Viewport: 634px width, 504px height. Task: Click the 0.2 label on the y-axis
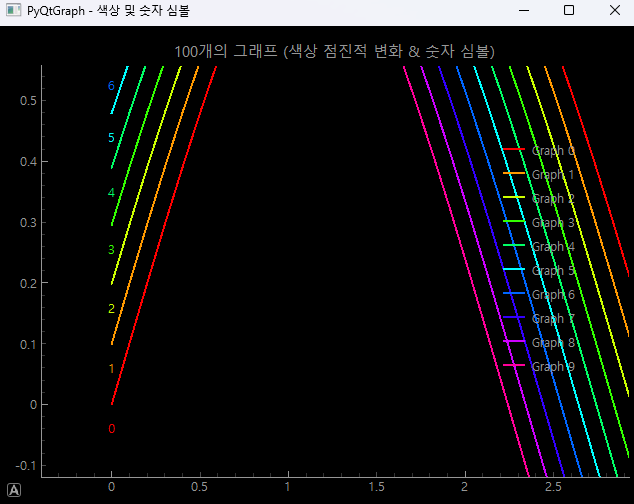click(x=28, y=283)
